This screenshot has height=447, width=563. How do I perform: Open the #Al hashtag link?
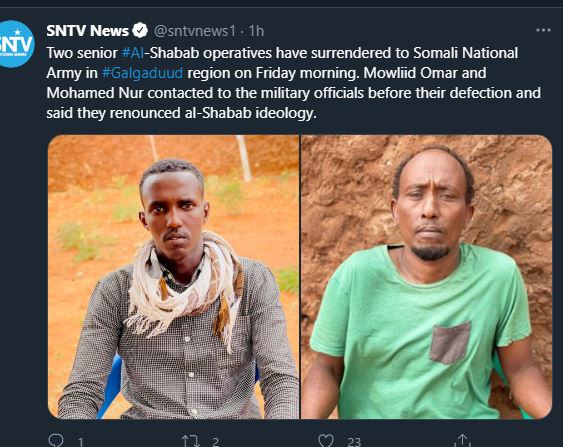(x=133, y=53)
